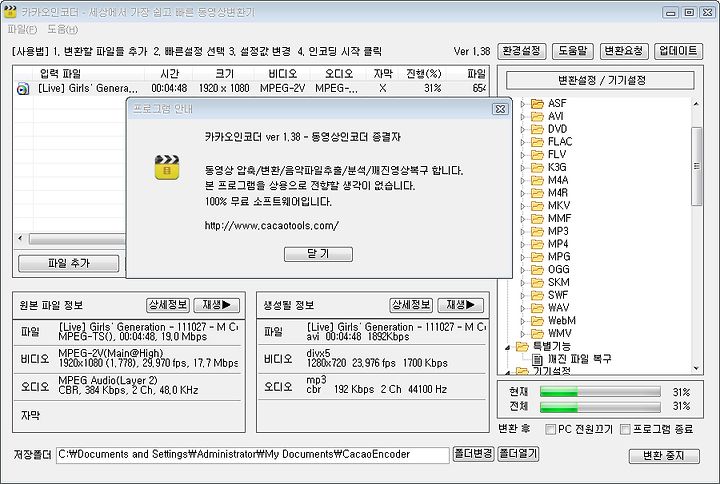Click the 도움말 help button
The width and height of the screenshot is (720, 484).
(573, 51)
